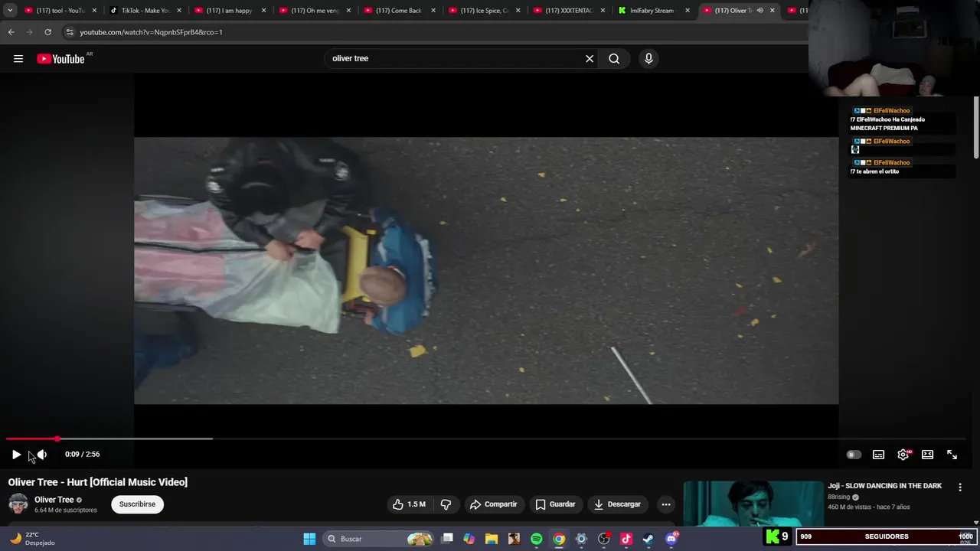Screen dimensions: 980x551
Task: Go forward in the browser history
Action: point(30,32)
